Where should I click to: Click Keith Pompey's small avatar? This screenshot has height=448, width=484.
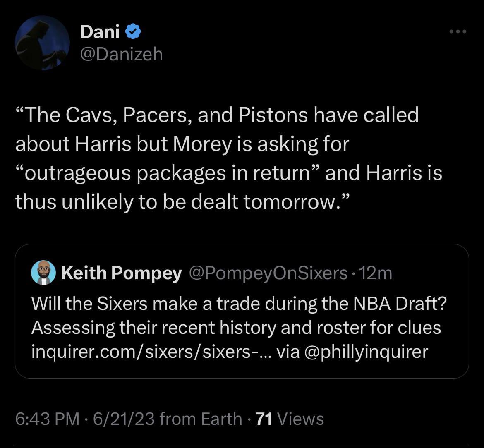[43, 273]
